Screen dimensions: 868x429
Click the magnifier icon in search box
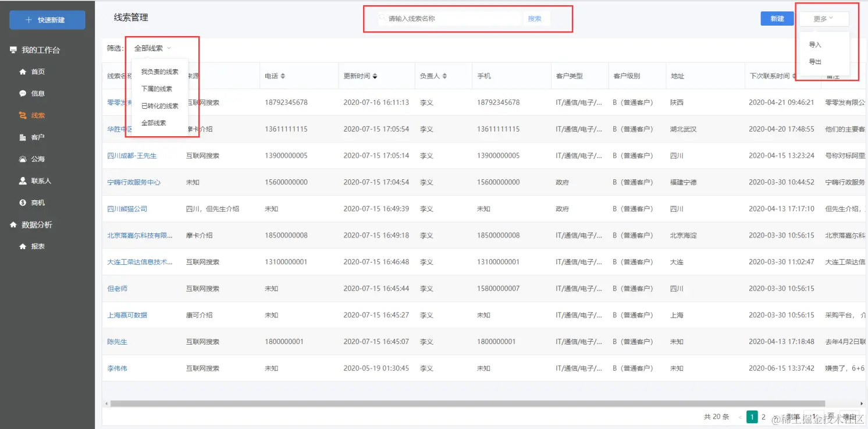click(x=382, y=19)
